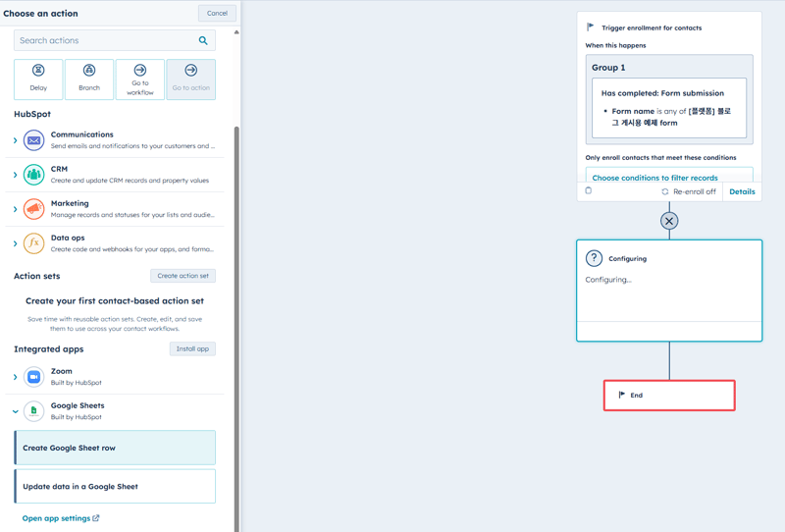Expand the Data ops category chevron
785x532 pixels.
pos(15,243)
